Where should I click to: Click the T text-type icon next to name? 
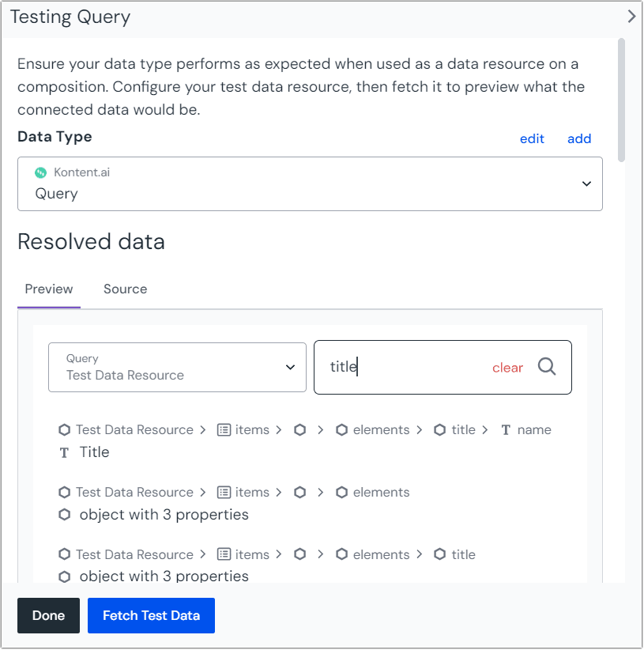505,429
